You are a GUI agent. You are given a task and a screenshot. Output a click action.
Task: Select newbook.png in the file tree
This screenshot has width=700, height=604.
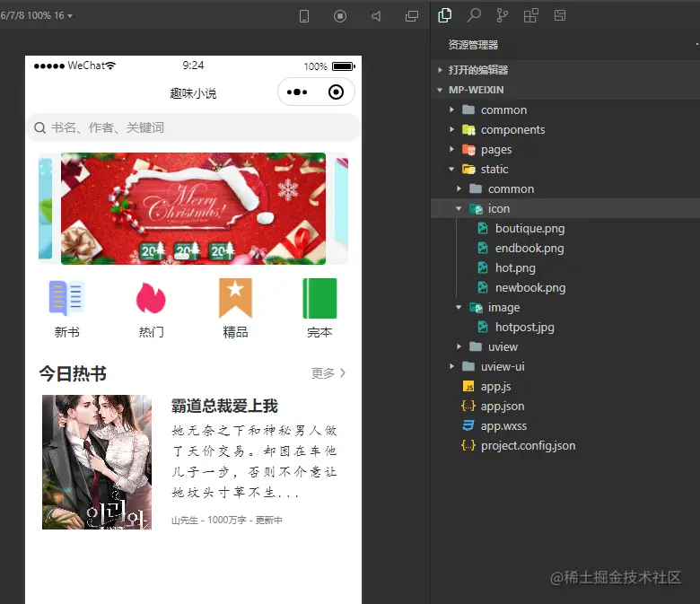(530, 288)
